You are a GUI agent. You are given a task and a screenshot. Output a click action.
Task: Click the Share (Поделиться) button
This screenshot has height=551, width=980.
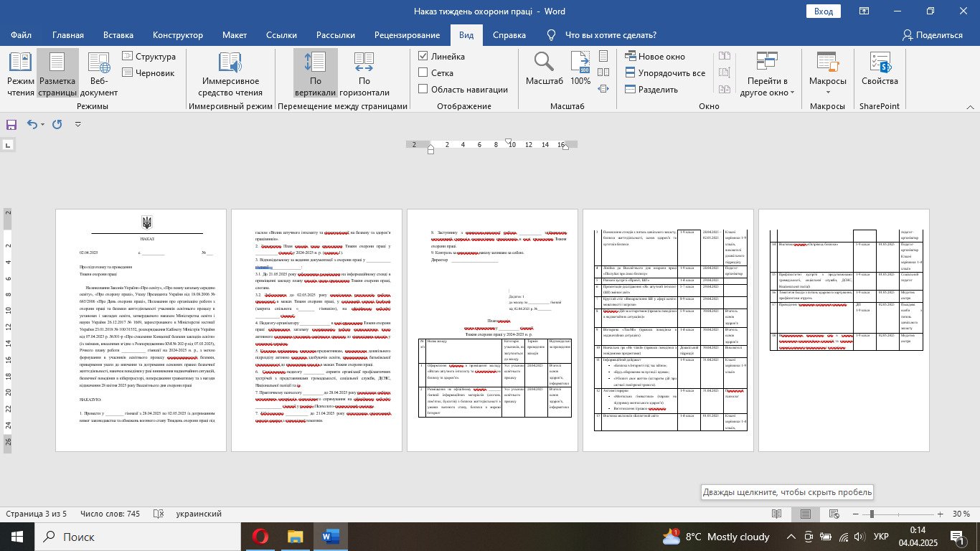pos(932,34)
